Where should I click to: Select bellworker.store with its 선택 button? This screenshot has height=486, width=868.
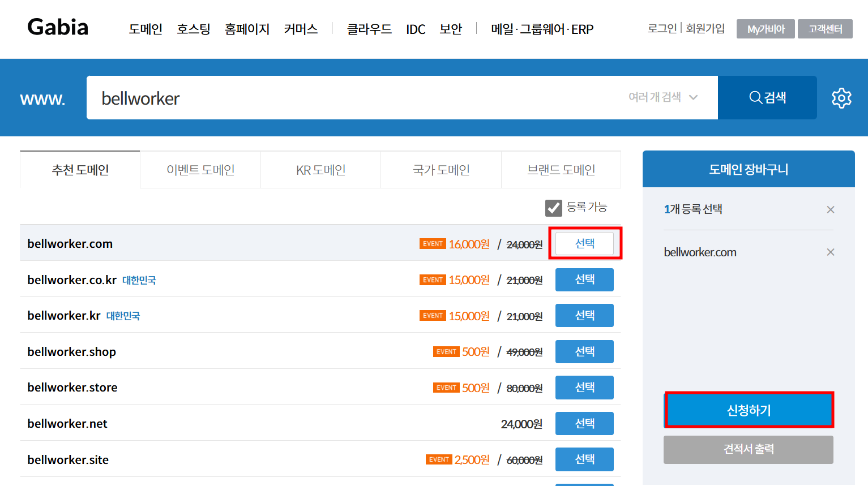(x=584, y=387)
